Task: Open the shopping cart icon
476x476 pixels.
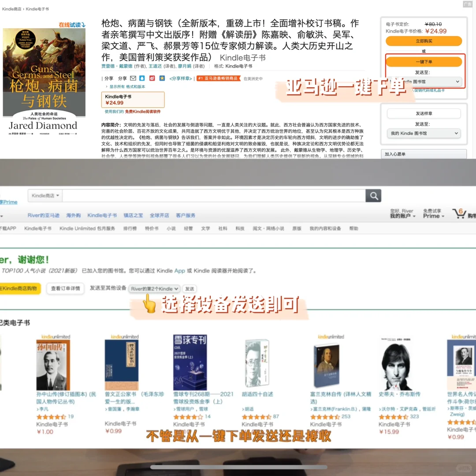Action: pyautogui.click(x=459, y=214)
